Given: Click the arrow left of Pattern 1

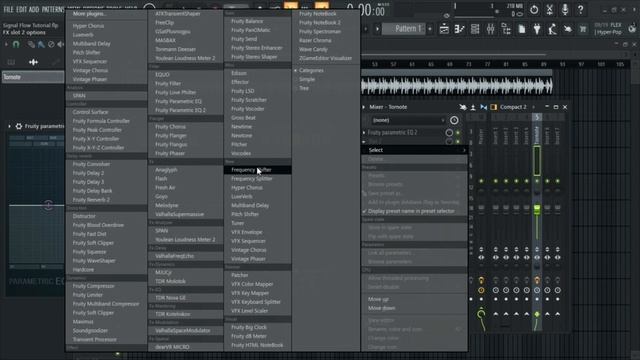Looking at the screenshot, I should 377,29.
